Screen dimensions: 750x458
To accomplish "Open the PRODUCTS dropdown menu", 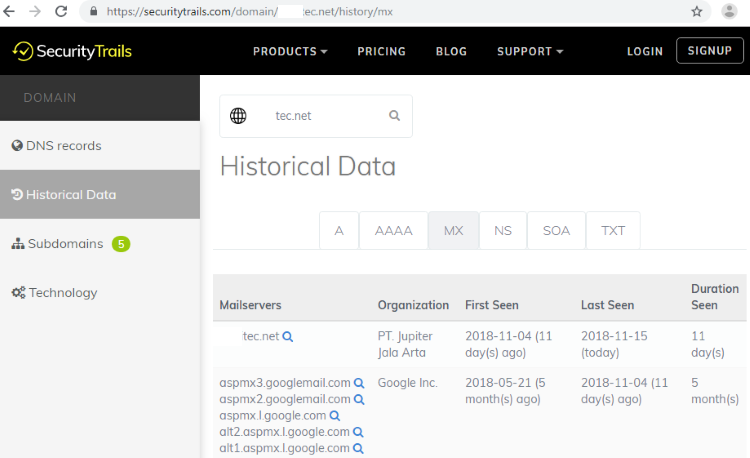I will pos(290,51).
